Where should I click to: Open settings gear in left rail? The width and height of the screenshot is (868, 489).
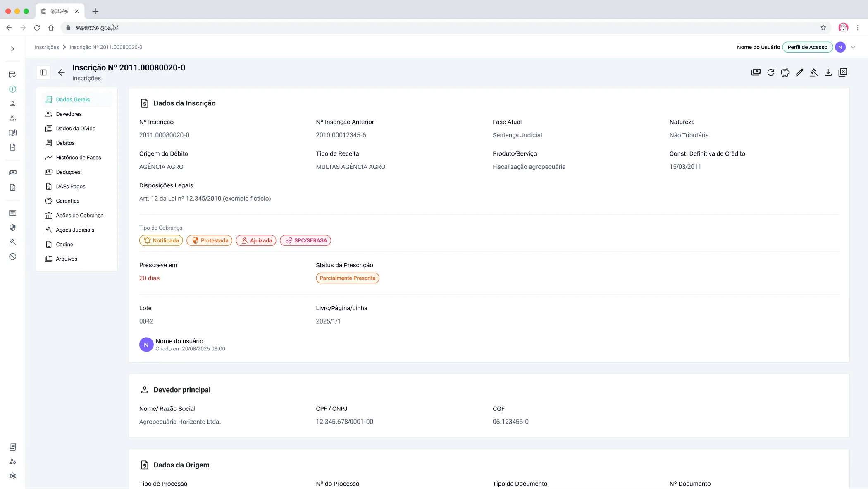[x=13, y=476]
